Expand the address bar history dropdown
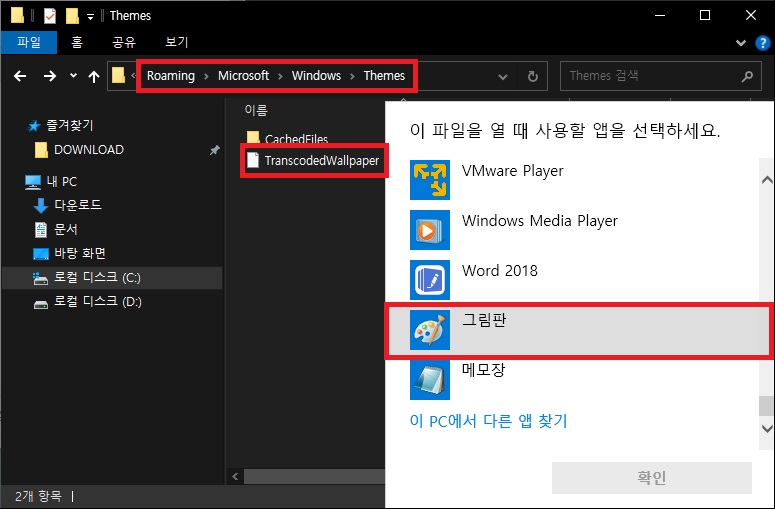This screenshot has height=509, width=775. 503,77
